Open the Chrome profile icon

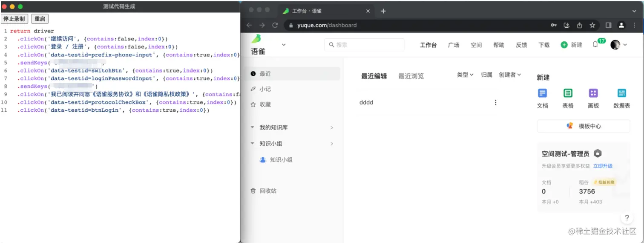tap(621, 25)
